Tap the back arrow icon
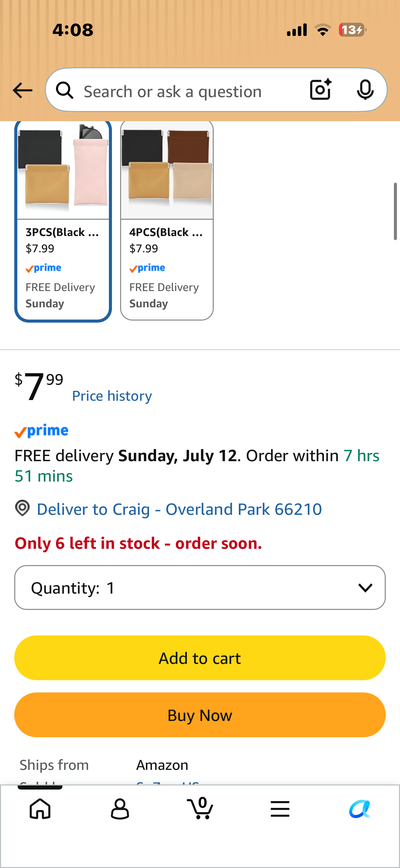This screenshot has height=868, width=400. pyautogui.click(x=22, y=90)
